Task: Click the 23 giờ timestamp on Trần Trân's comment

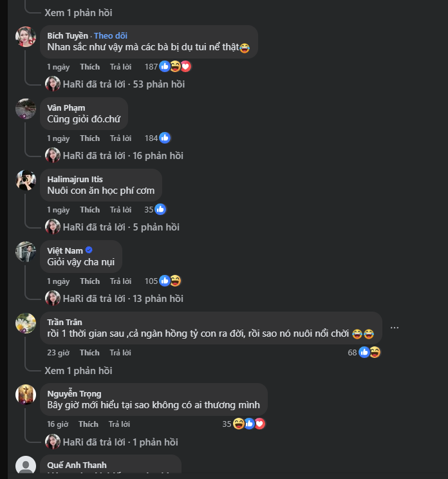Action: pos(58,352)
